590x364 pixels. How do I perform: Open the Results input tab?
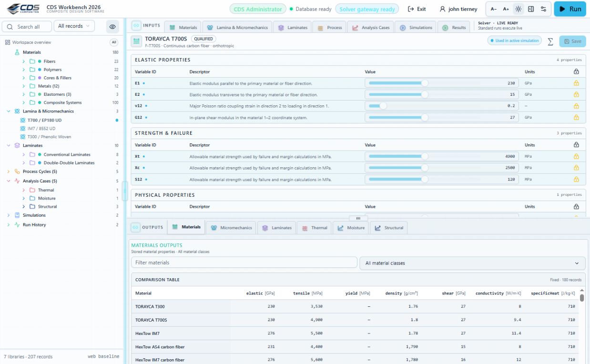[x=454, y=28]
